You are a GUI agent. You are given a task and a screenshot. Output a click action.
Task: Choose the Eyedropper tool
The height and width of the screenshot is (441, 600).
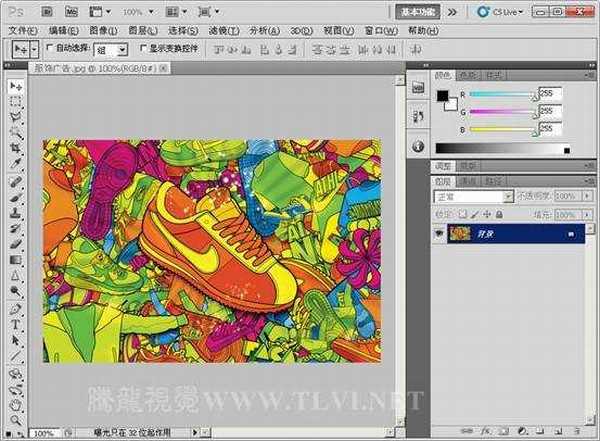coord(16,162)
